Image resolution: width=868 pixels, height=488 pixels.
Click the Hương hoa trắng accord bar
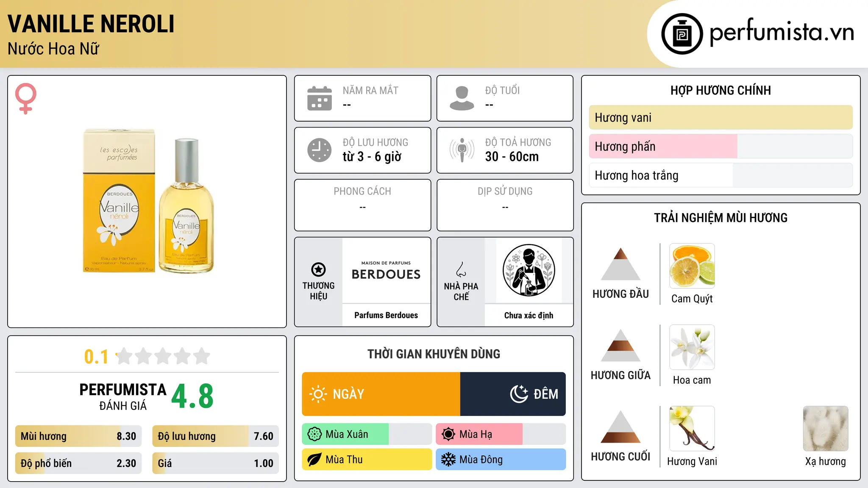coord(721,175)
